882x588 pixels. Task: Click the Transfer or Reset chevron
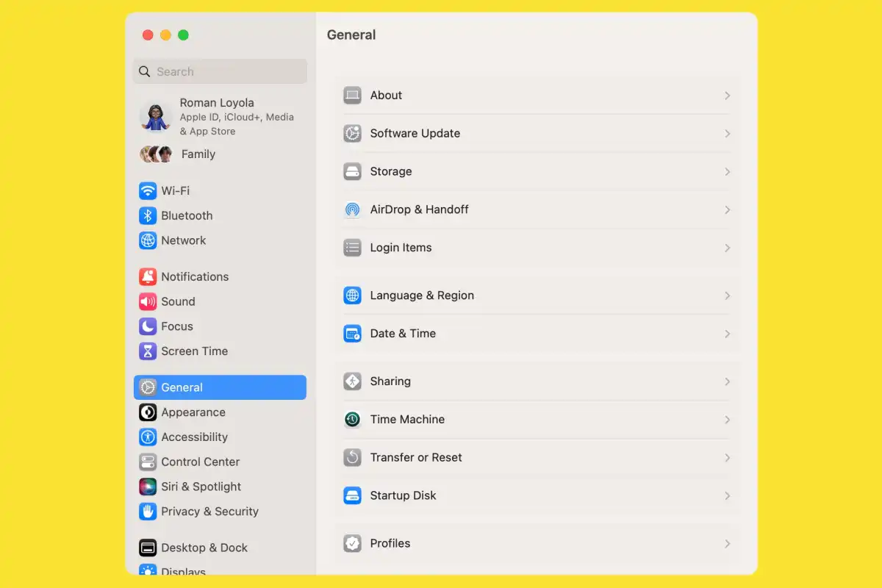click(x=727, y=457)
